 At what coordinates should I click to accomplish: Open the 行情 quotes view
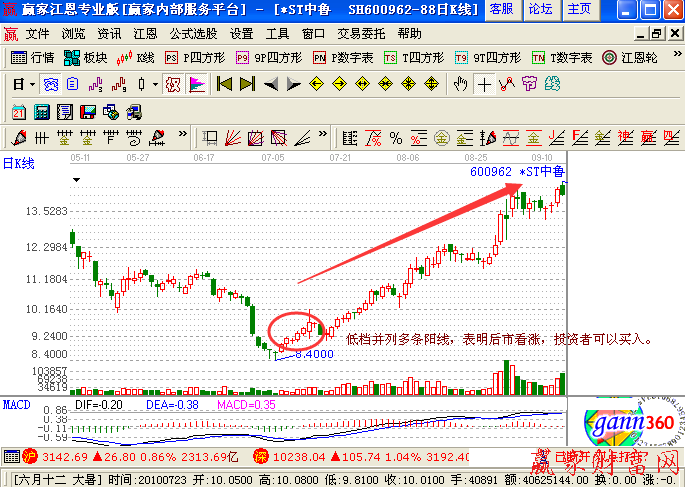pyautogui.click(x=33, y=57)
